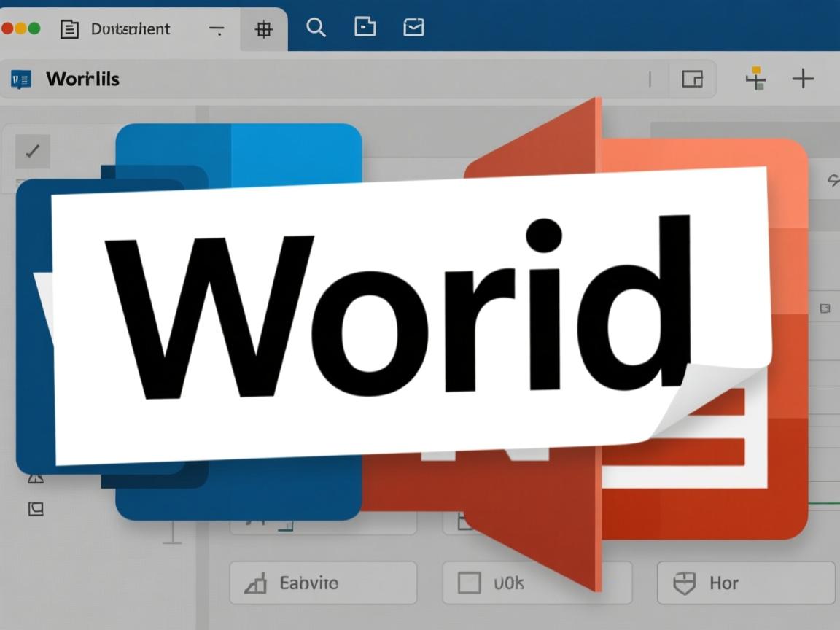
Task: Click the black plus icon at top right
Action: (803, 78)
